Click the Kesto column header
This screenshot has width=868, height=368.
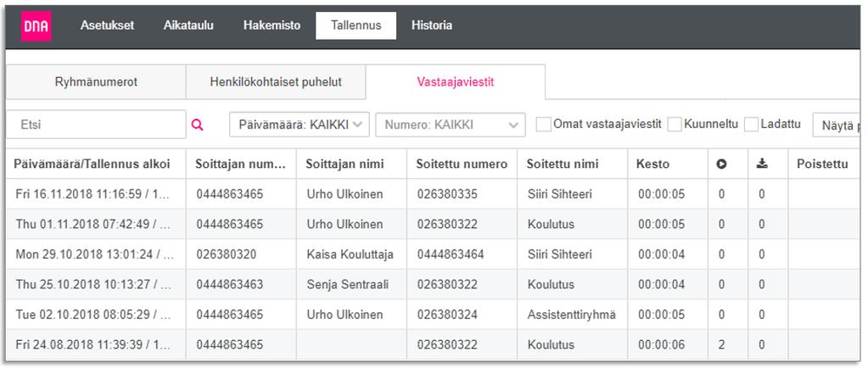tap(668, 164)
